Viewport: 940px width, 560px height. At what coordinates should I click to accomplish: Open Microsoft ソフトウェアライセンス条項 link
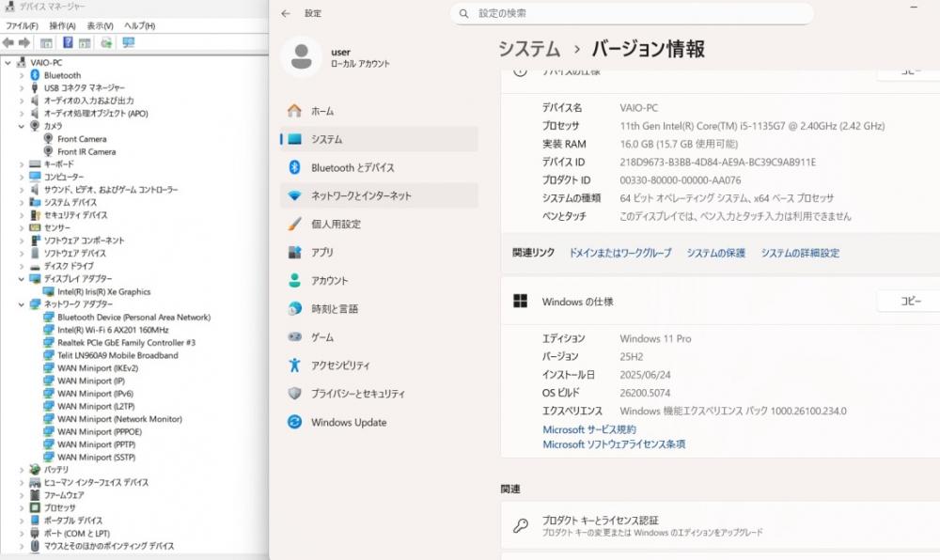[x=614, y=444]
